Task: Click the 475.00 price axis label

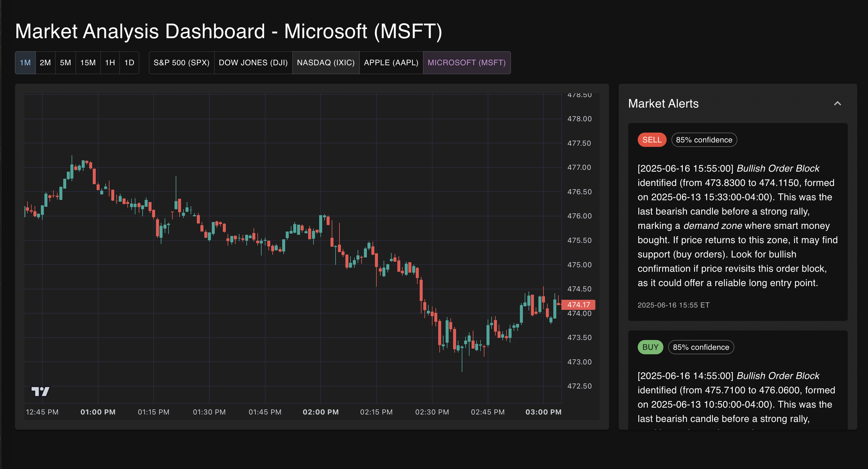Action: coord(579,265)
